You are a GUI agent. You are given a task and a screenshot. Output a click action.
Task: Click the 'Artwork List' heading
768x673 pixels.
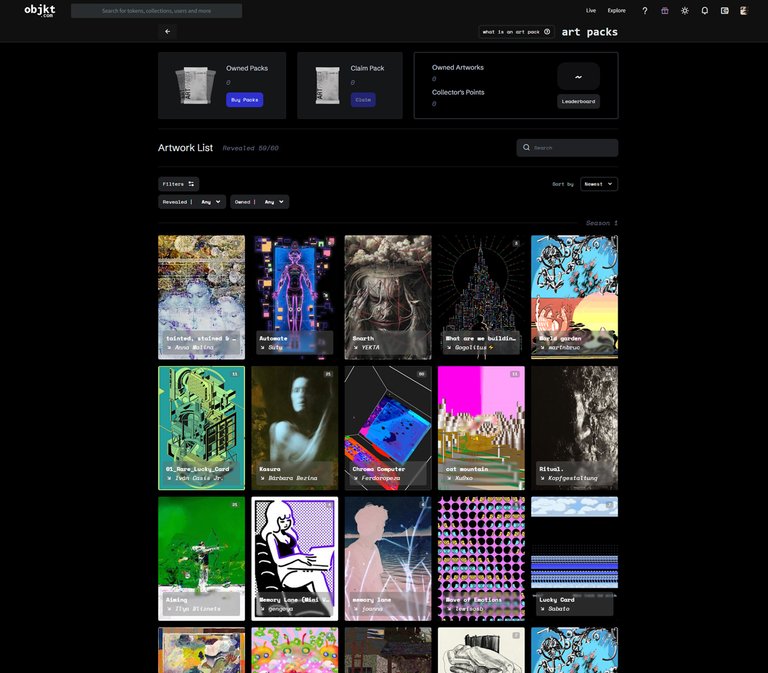[x=185, y=147]
